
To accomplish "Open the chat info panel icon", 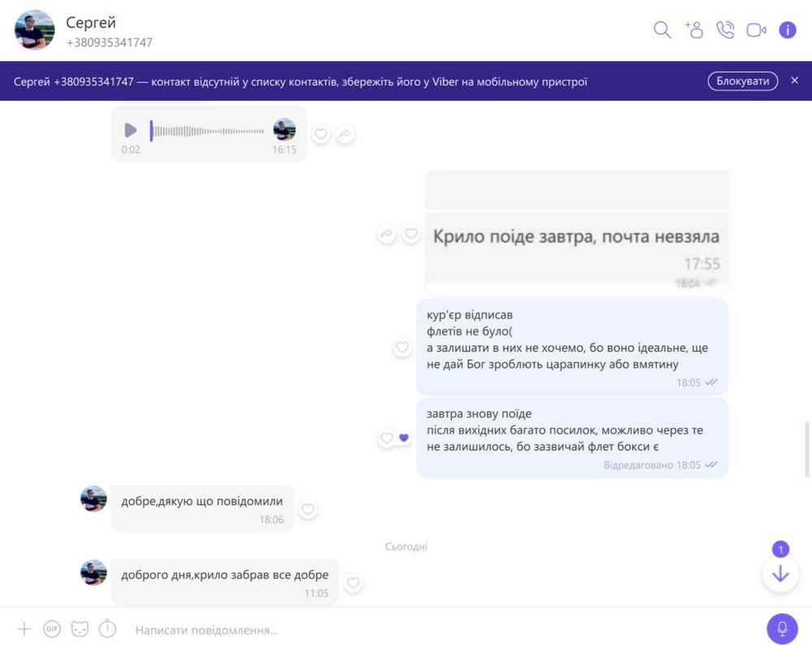I will click(787, 30).
